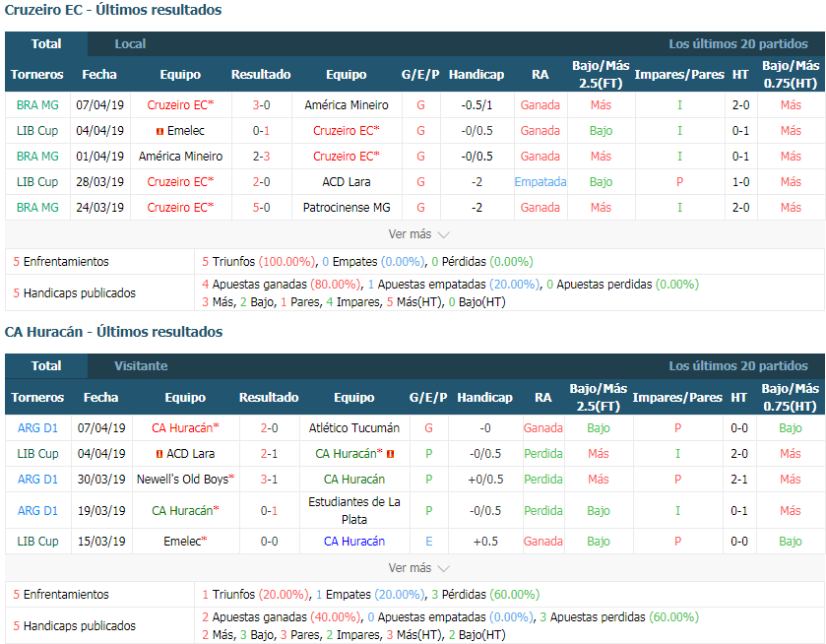Screen dimensions: 826x644
Task: Open Los últimos 20 partidos in Huracán section
Action: (738, 365)
